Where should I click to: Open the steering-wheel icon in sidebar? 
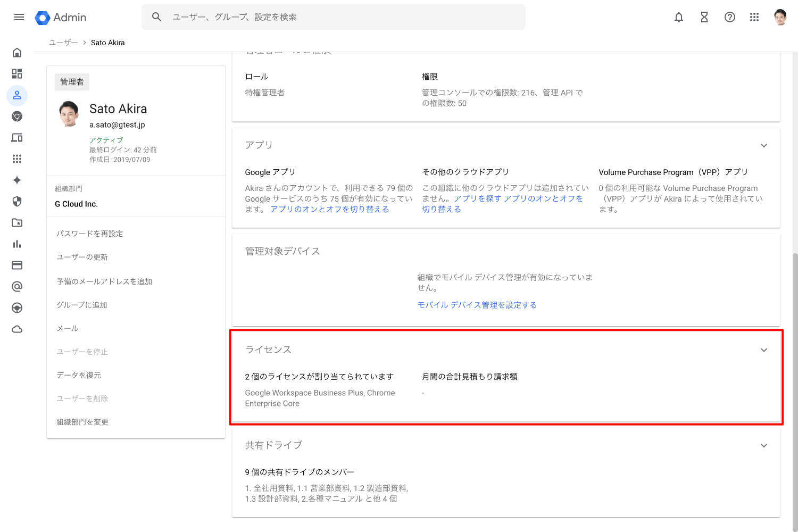tap(17, 308)
